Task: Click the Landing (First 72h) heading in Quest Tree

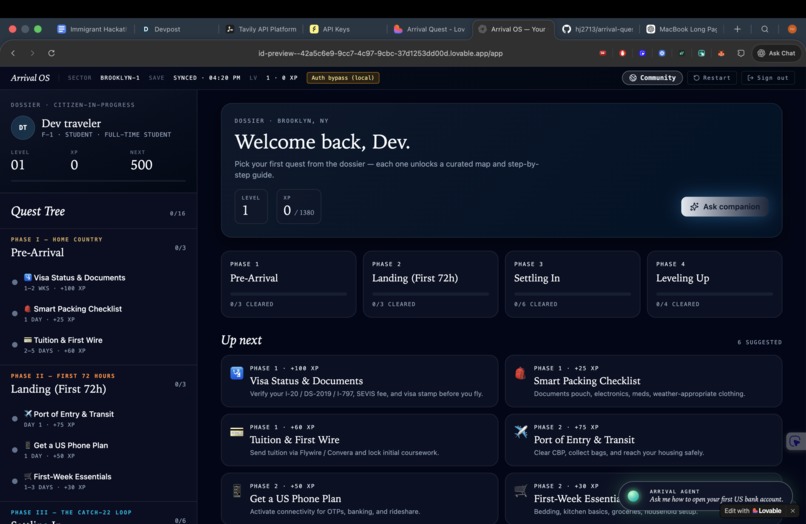Action: [x=59, y=389]
